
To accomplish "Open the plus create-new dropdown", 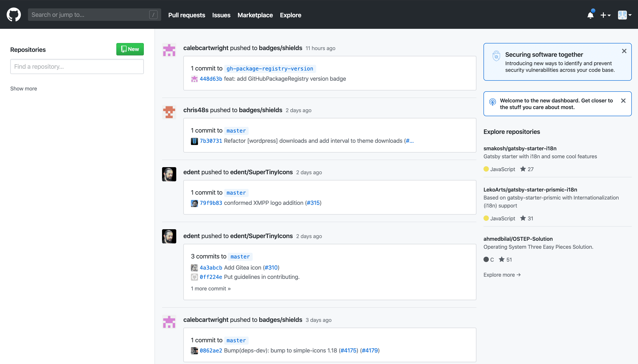I will 605,15.
